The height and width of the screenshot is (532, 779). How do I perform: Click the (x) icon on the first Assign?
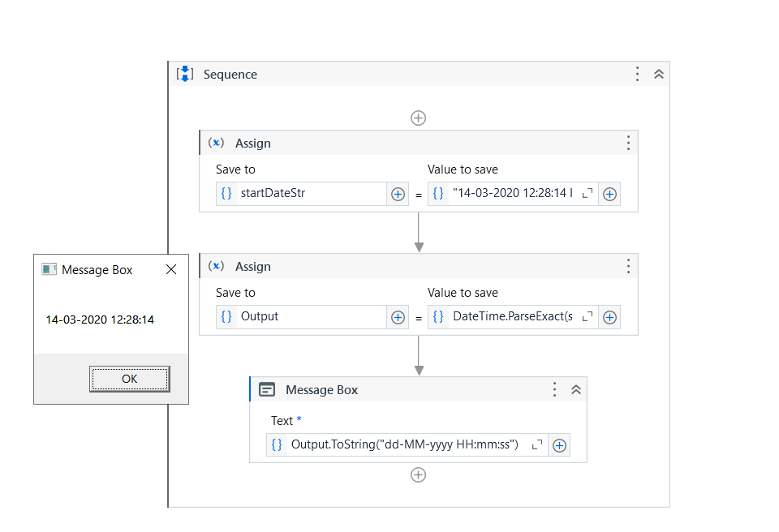[x=216, y=142]
